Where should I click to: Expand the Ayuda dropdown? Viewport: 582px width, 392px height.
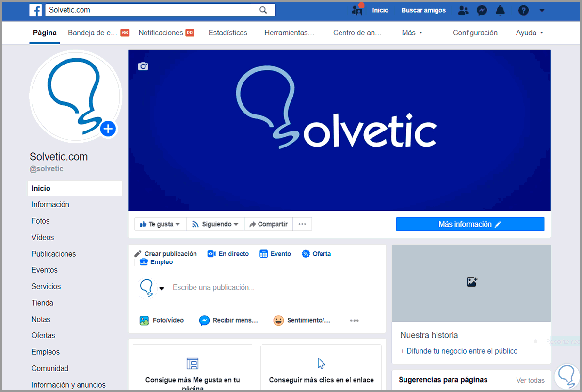click(529, 33)
